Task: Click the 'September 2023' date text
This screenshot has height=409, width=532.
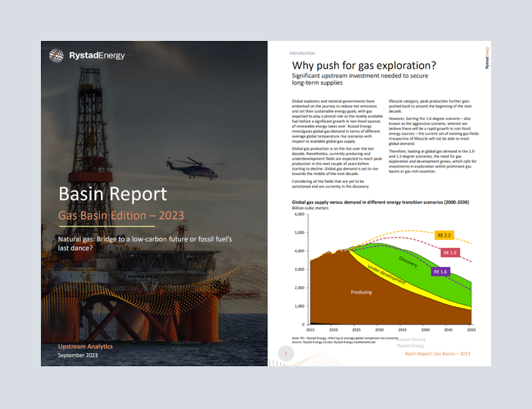Action: pyautogui.click(x=78, y=355)
